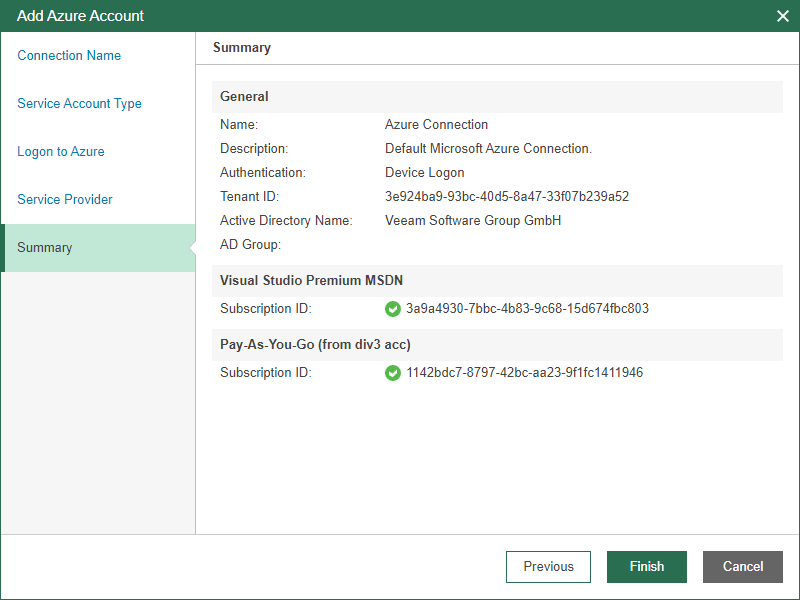This screenshot has width=800, height=600.
Task: Click the green check icon beside the Pay-As-You-Go subscription ID
Action: (x=393, y=373)
